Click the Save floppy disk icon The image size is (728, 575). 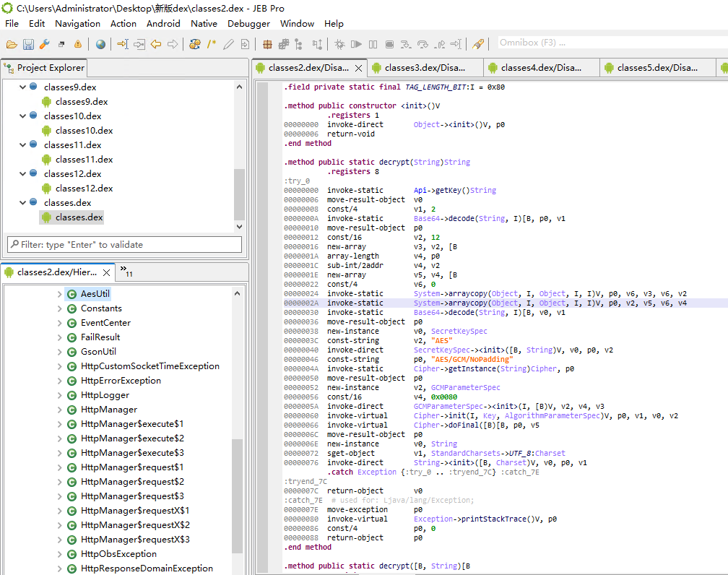(x=28, y=44)
